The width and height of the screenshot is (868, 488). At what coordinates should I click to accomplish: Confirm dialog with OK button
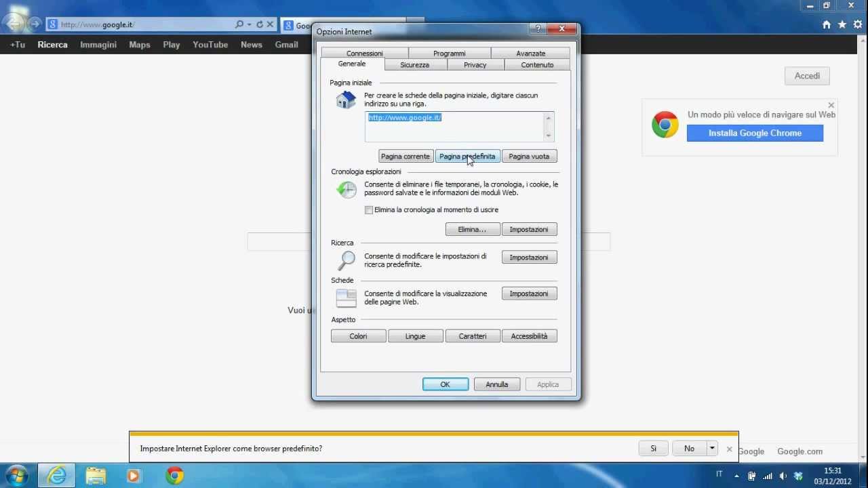tap(445, 384)
